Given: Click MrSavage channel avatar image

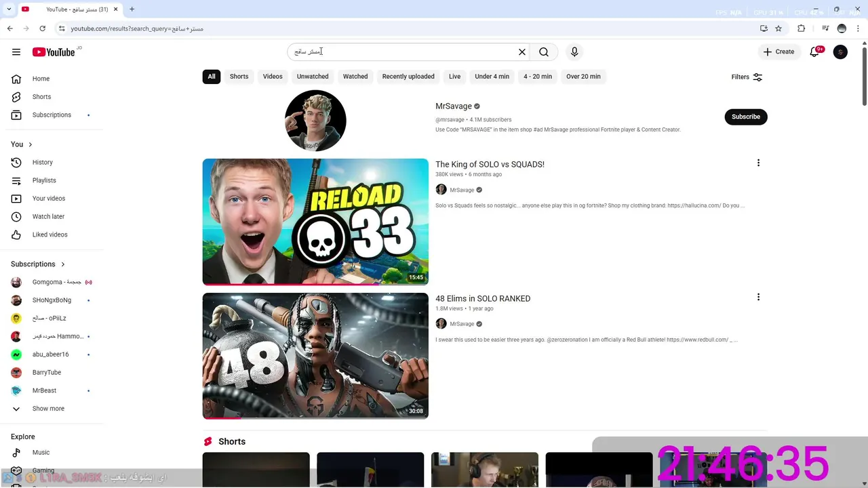Looking at the screenshot, I should click(315, 121).
